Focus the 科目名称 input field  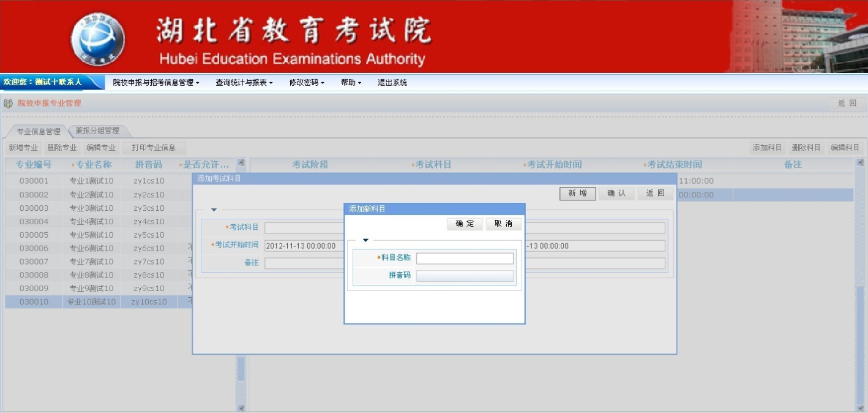pos(465,259)
